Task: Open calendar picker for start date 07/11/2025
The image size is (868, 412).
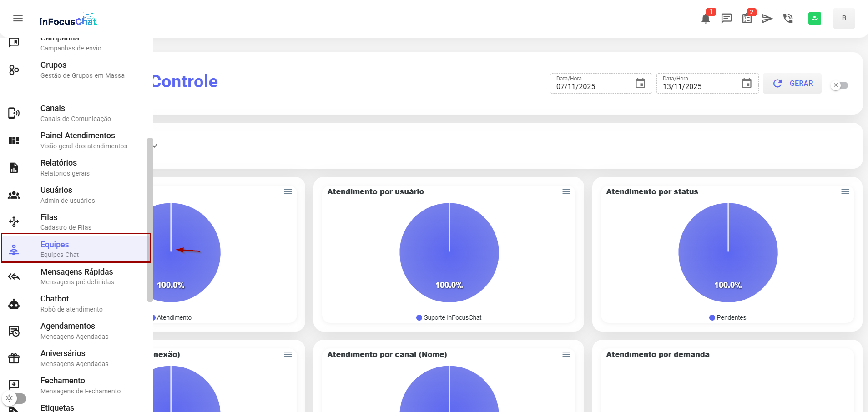Action: (640, 83)
